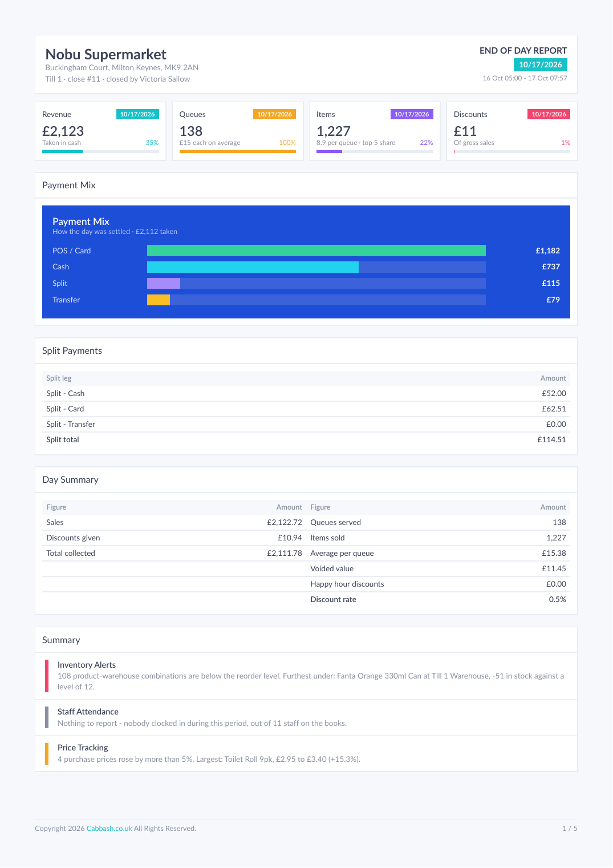Viewport: 613px width, 868px height.
Task: Select the Split total row
Action: coord(306,440)
